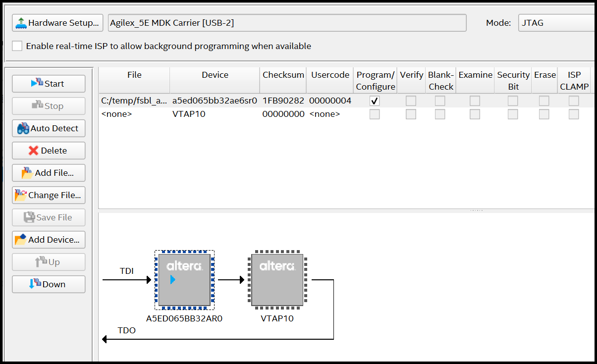The image size is (597, 364).
Task: Open the Add File dialog
Action: point(49,173)
